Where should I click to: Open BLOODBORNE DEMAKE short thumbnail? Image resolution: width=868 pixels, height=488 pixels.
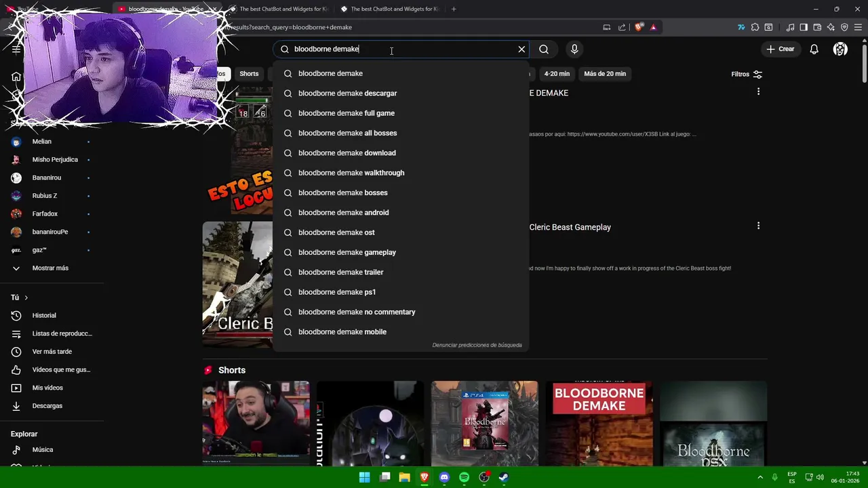tap(599, 424)
